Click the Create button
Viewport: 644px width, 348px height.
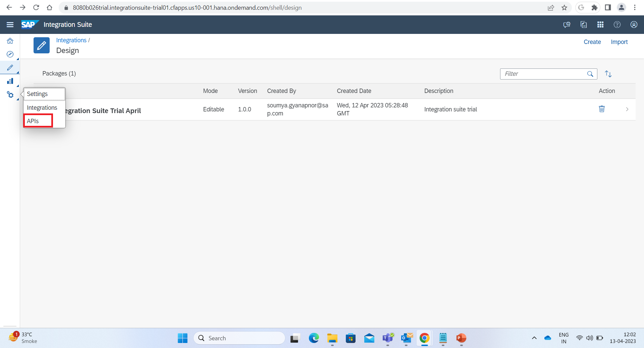click(x=592, y=42)
